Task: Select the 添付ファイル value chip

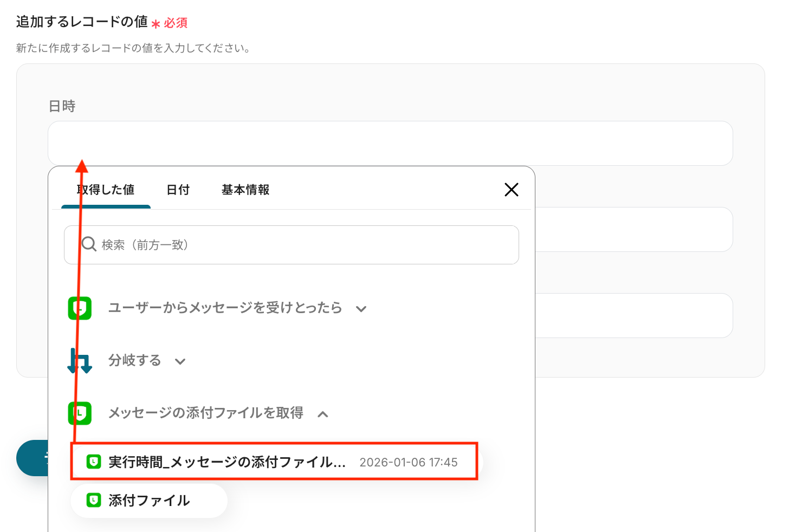Action: click(x=149, y=501)
